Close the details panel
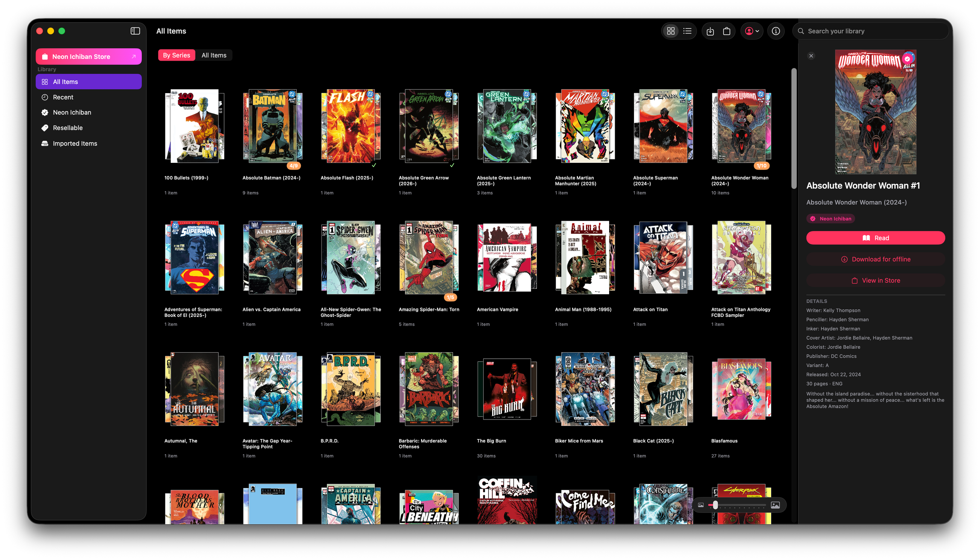 (811, 56)
